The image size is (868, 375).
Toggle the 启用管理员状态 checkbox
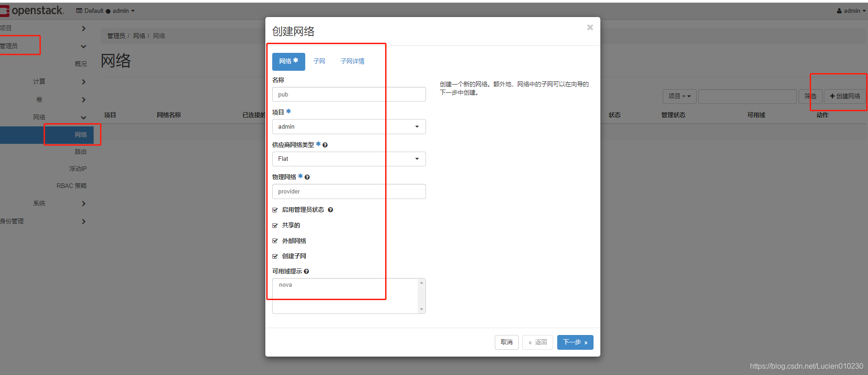click(x=275, y=210)
